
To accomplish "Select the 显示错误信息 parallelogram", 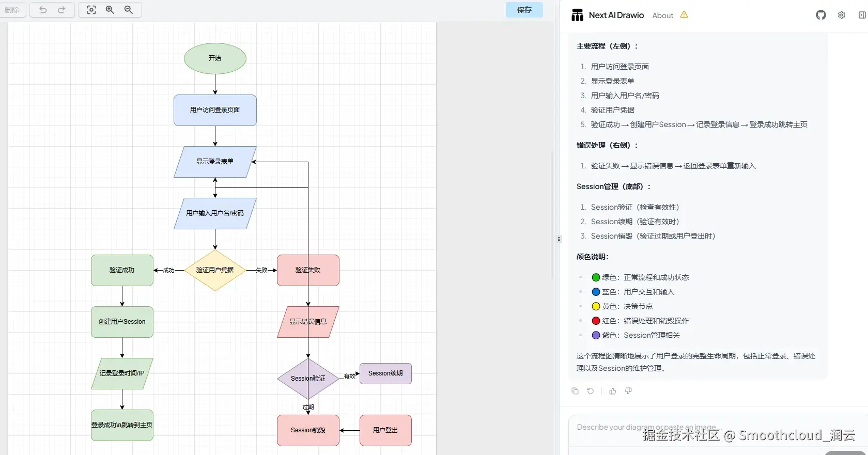I will pyautogui.click(x=308, y=322).
